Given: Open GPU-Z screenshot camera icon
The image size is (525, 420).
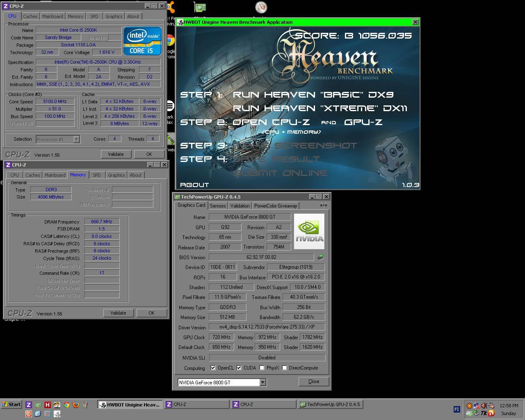Looking at the screenshot, I should tap(324, 205).
